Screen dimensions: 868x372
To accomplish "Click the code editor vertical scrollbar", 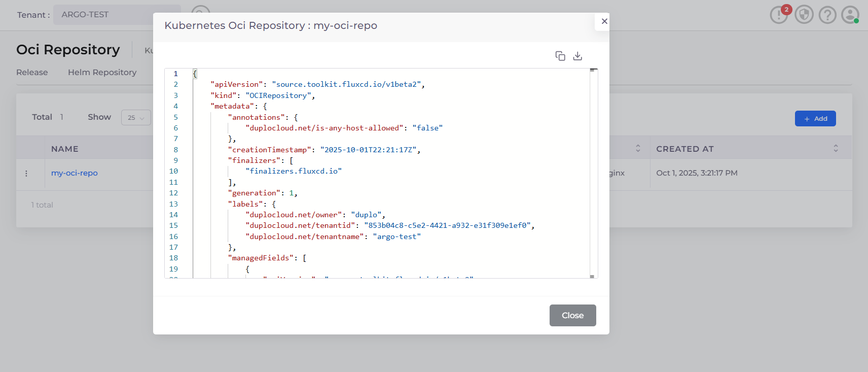I will 592,173.
